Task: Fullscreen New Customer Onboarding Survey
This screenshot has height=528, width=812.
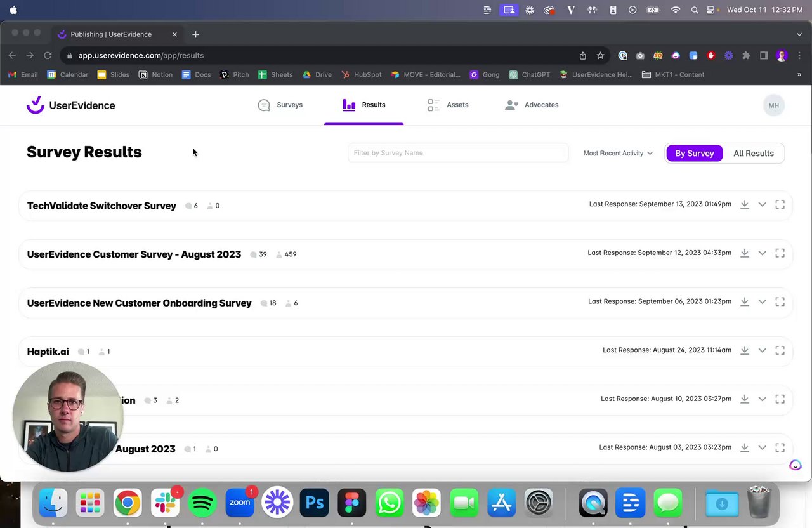Action: (780, 301)
